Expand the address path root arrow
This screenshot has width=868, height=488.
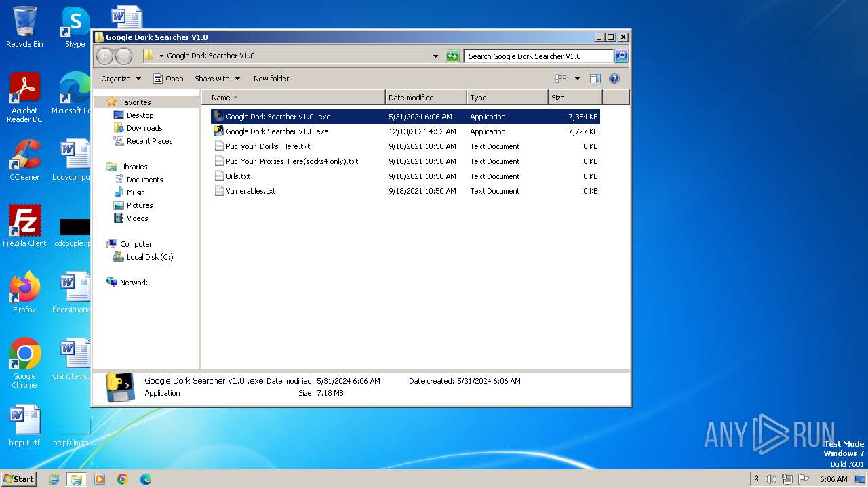click(x=161, y=56)
